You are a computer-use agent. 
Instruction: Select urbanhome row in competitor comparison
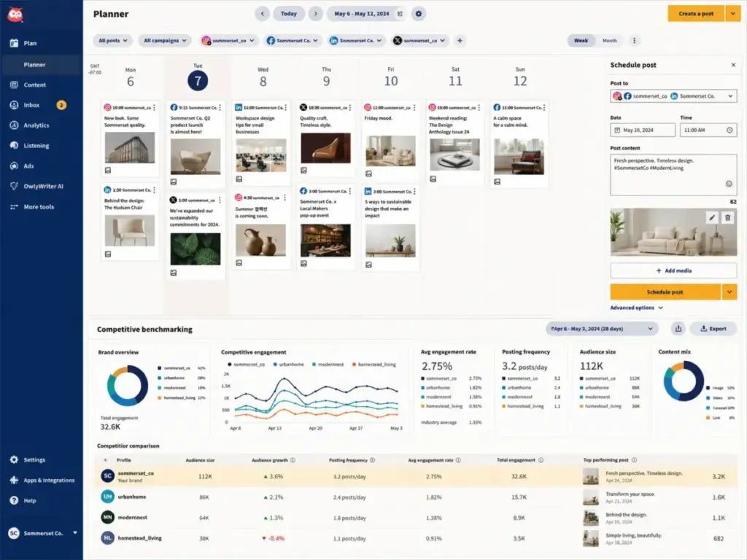[x=415, y=497]
